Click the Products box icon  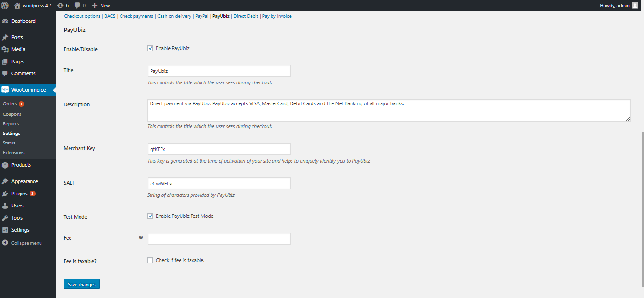pos(5,165)
